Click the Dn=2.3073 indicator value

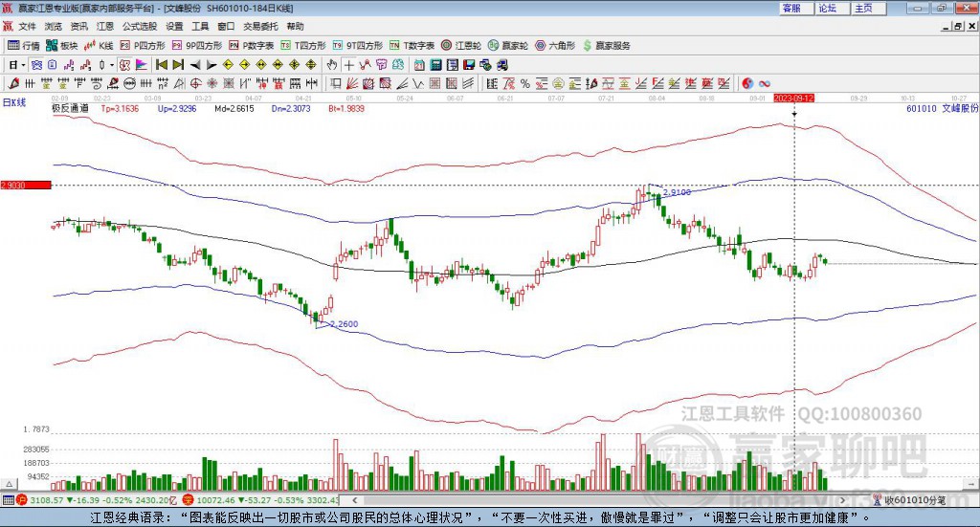point(291,108)
